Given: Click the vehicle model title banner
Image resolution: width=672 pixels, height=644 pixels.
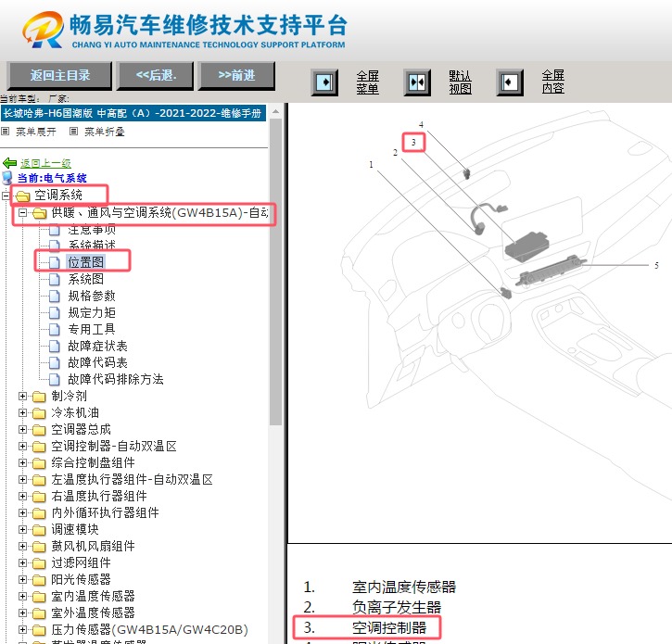Looking at the screenshot, I should [x=133, y=114].
